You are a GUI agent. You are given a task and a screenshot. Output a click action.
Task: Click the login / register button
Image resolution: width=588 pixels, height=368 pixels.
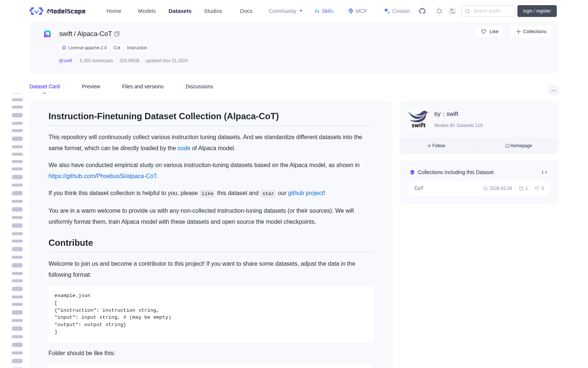tap(537, 11)
